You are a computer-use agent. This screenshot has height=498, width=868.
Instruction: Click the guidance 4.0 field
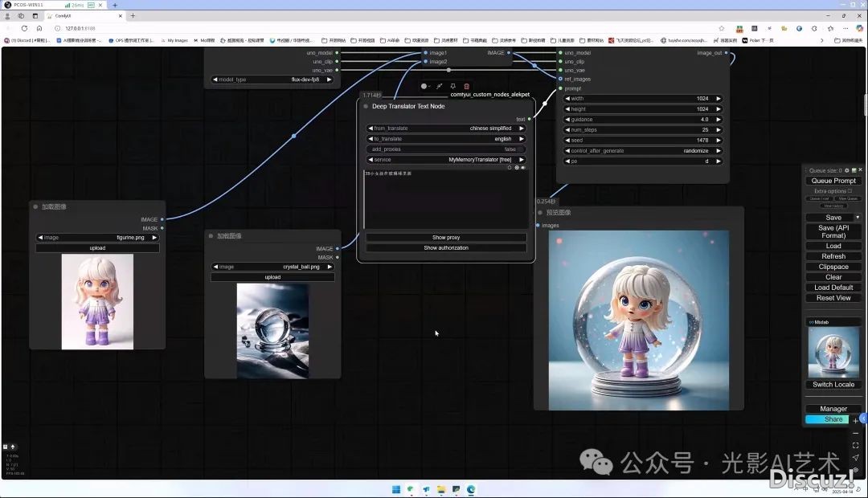click(x=643, y=120)
